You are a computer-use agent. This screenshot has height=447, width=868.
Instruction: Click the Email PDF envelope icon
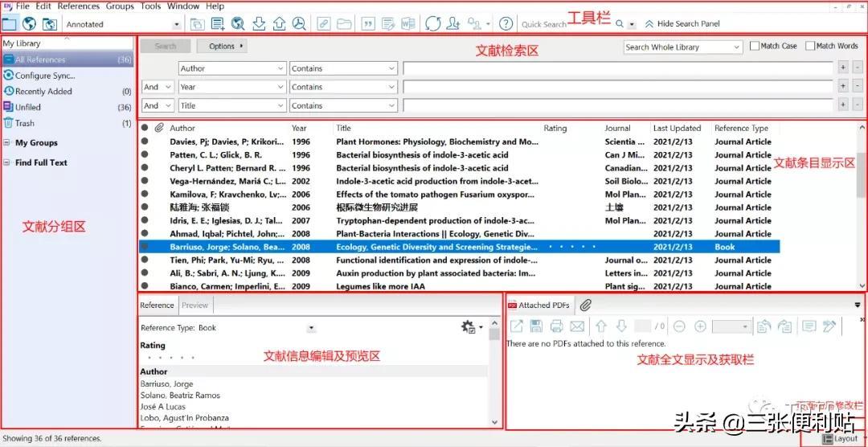pos(577,326)
